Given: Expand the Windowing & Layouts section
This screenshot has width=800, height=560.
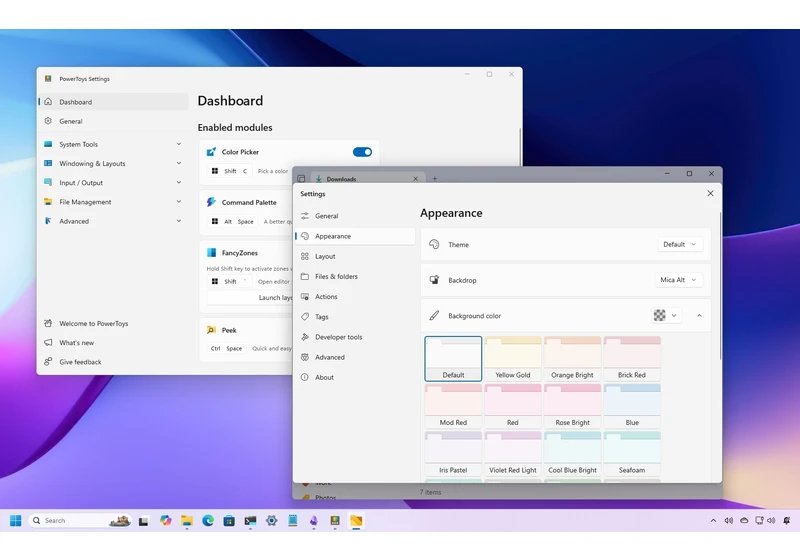Looking at the screenshot, I should [179, 163].
